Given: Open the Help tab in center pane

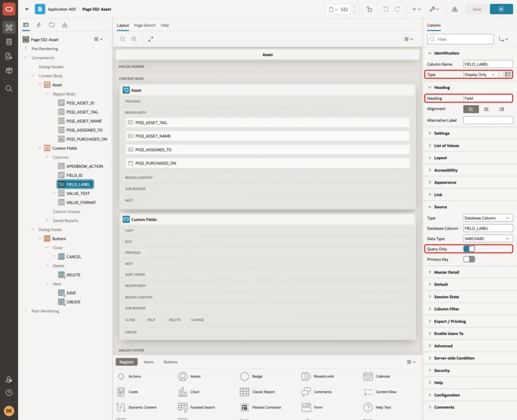Looking at the screenshot, I should (x=165, y=25).
